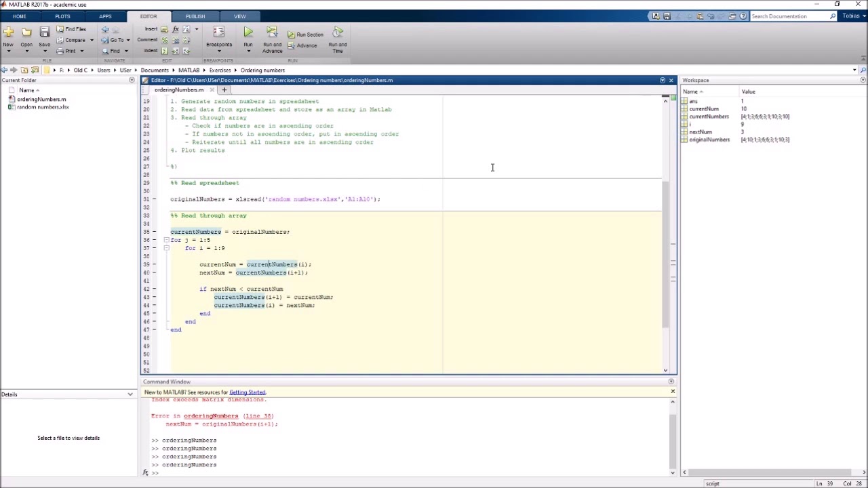Viewport: 868px width, 488px height.
Task: Select the orderingNumbers.m editor tab
Action: pos(178,89)
